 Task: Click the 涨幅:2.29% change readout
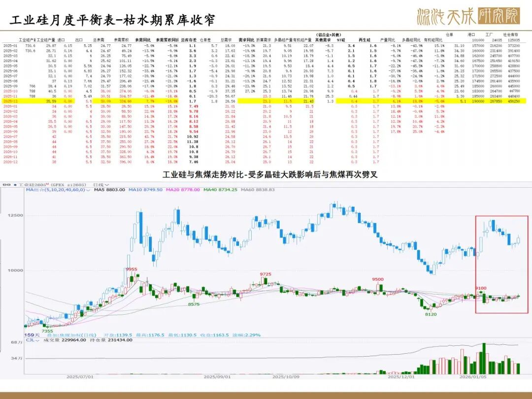click(x=246, y=335)
